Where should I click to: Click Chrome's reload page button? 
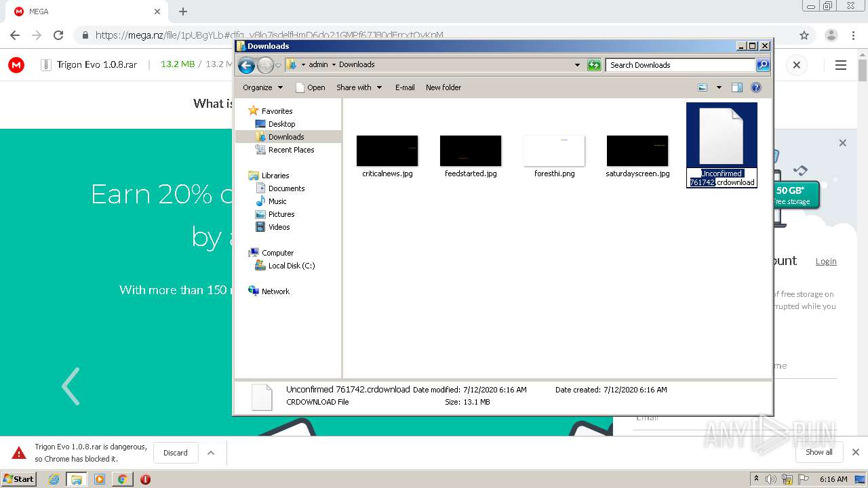click(x=58, y=35)
